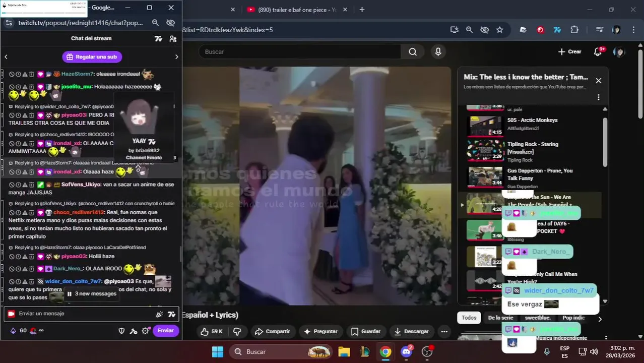Open Chrome three-dot menu

point(633,30)
